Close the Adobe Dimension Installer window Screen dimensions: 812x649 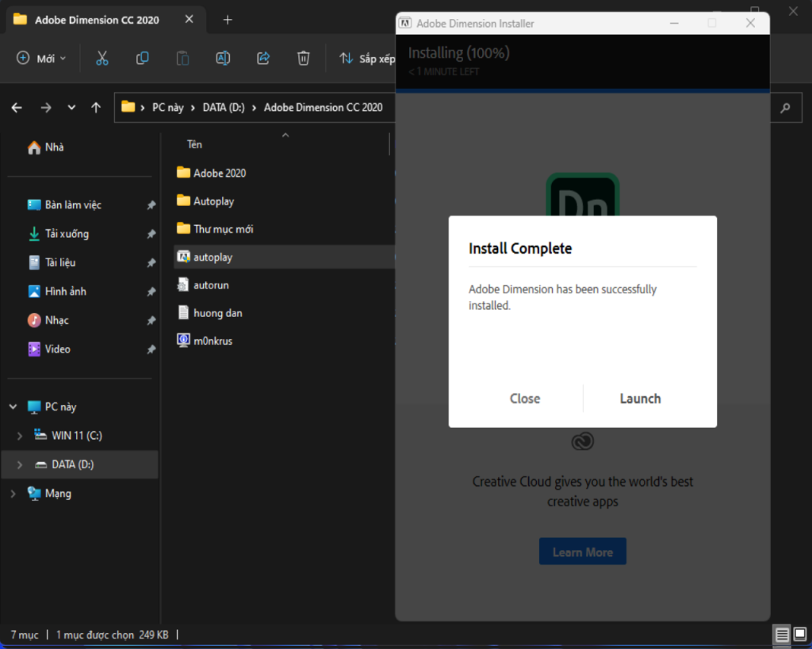[x=750, y=23]
